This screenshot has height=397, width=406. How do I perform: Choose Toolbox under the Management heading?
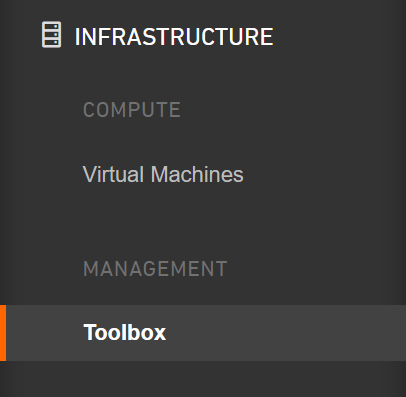pyautogui.click(x=125, y=332)
